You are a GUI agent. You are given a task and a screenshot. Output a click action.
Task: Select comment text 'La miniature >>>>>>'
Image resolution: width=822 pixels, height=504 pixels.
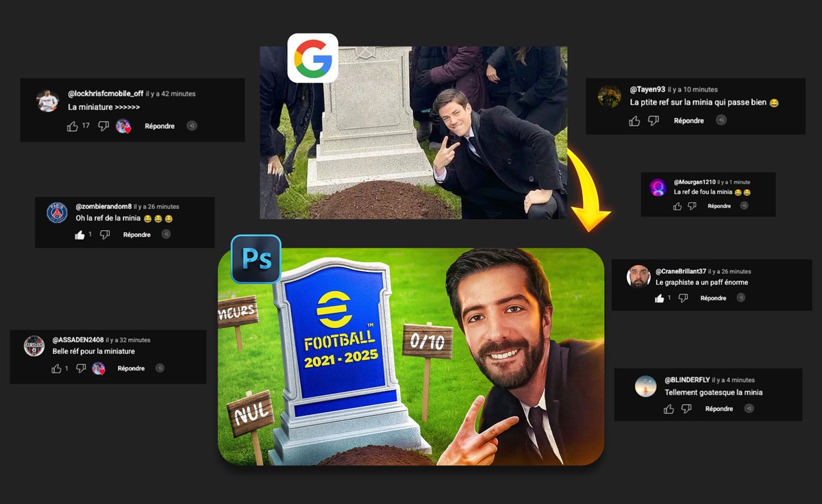(x=104, y=108)
